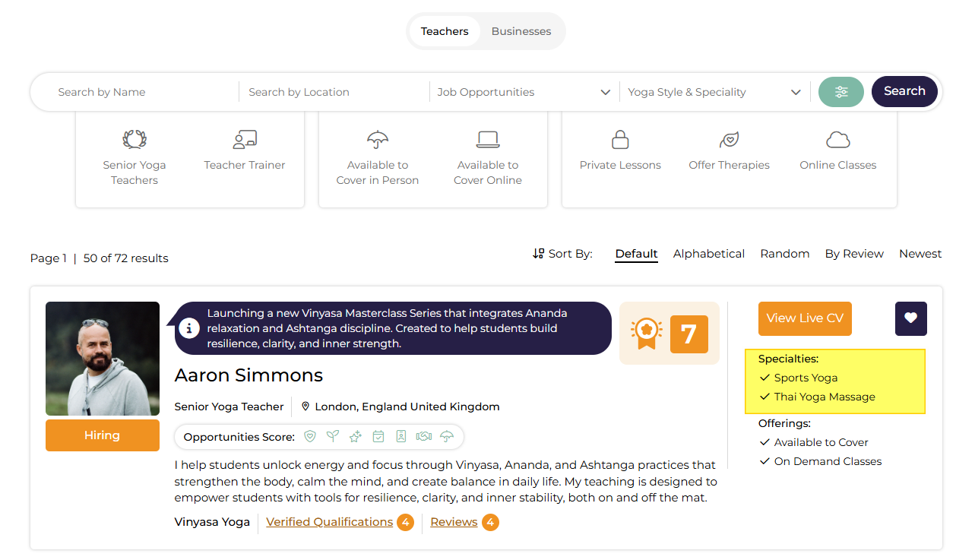Open View Live CV for Aaron Simmons
Viewport: 956px width, 560px height.
[x=805, y=318]
